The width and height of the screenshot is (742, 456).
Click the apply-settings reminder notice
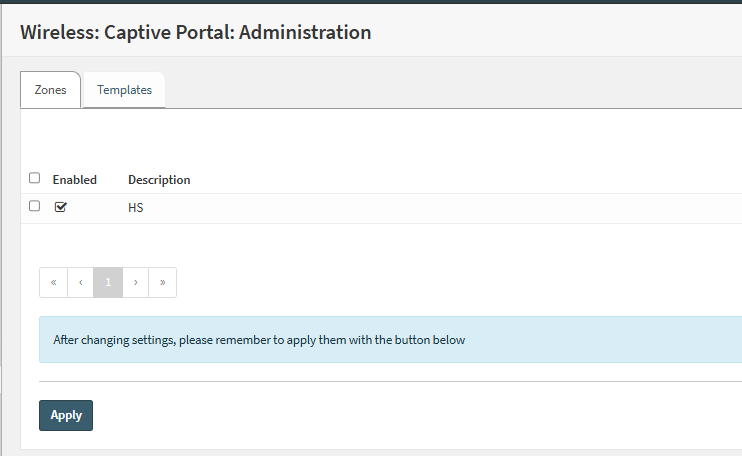390,340
